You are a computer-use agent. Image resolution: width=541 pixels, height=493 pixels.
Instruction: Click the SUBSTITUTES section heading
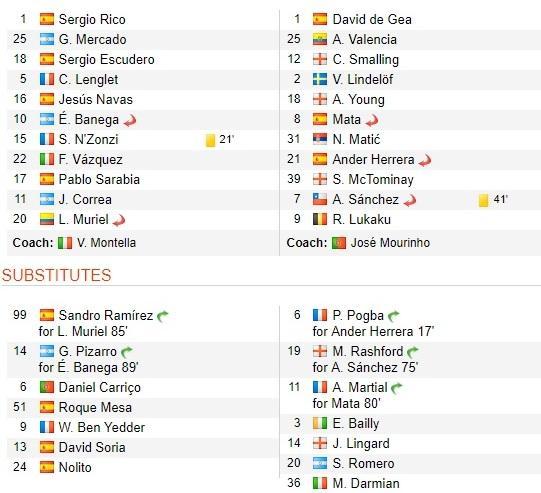[x=57, y=275]
